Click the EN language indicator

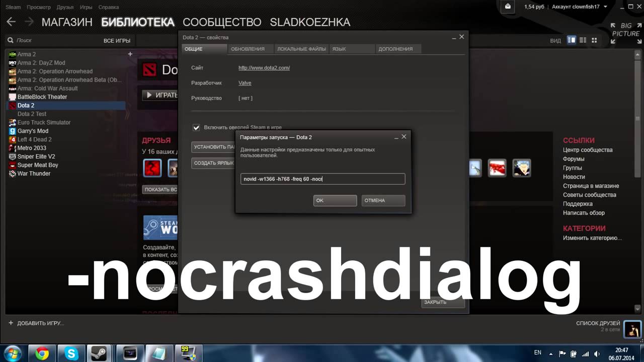coord(537,353)
